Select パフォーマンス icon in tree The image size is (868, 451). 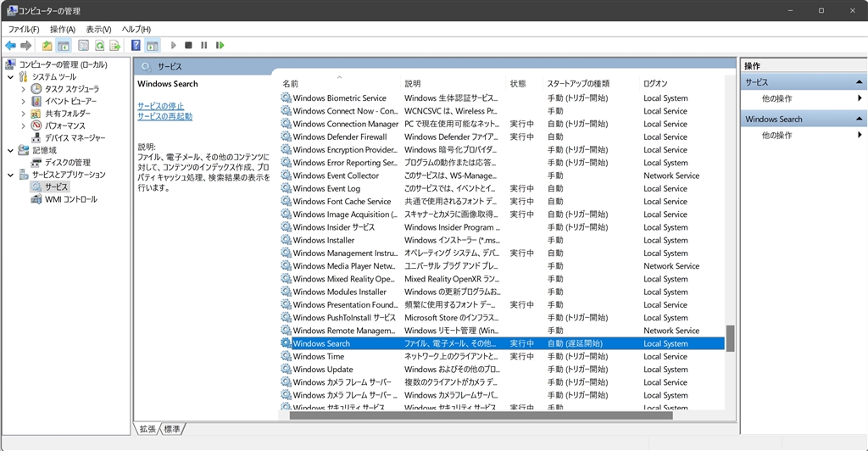pos(36,125)
